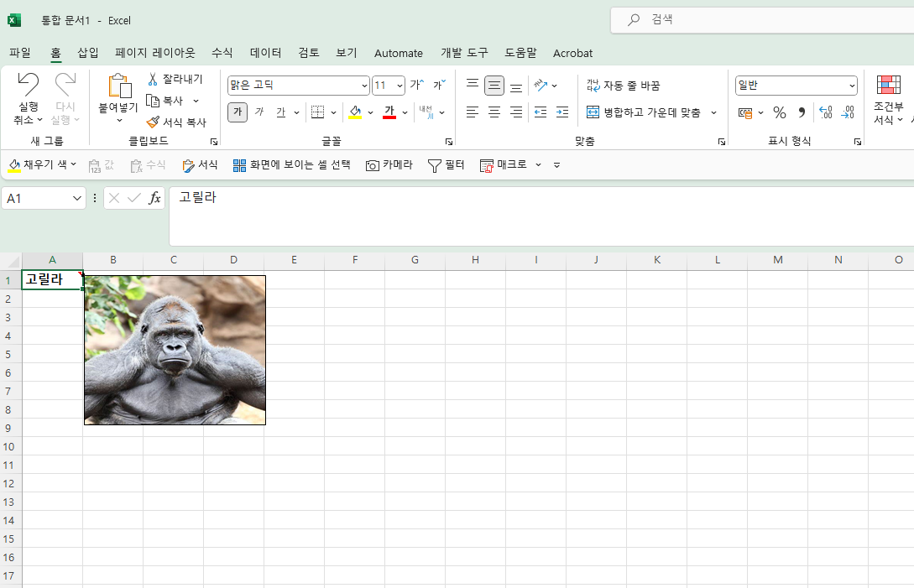
Task: Open the font size dropdown
Action: click(x=400, y=86)
